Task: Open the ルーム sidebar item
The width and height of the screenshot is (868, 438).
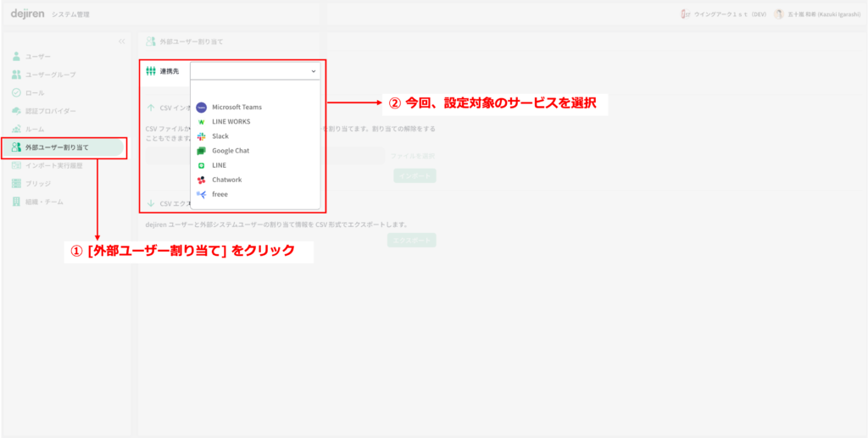Action: click(29, 129)
